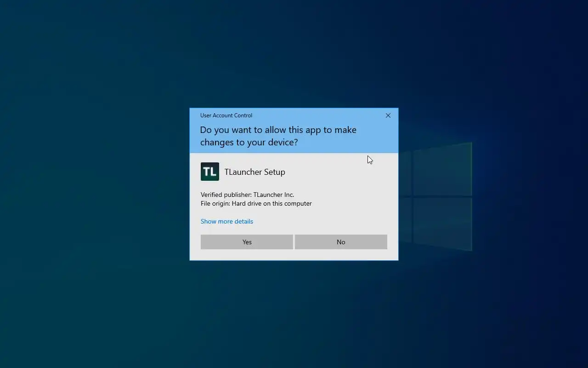Click the File origin: Hard drive text
This screenshot has width=588, height=368.
coord(256,203)
